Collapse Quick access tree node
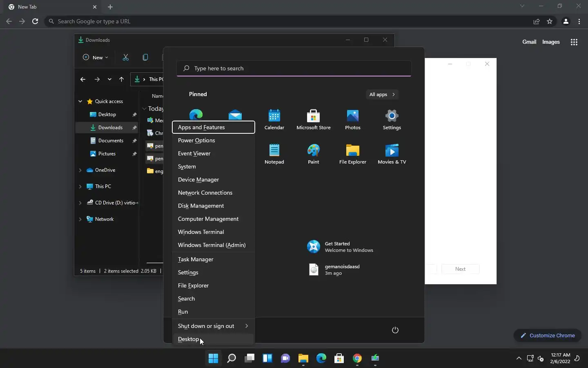Image resolution: width=588 pixels, height=368 pixels. pos(80,101)
